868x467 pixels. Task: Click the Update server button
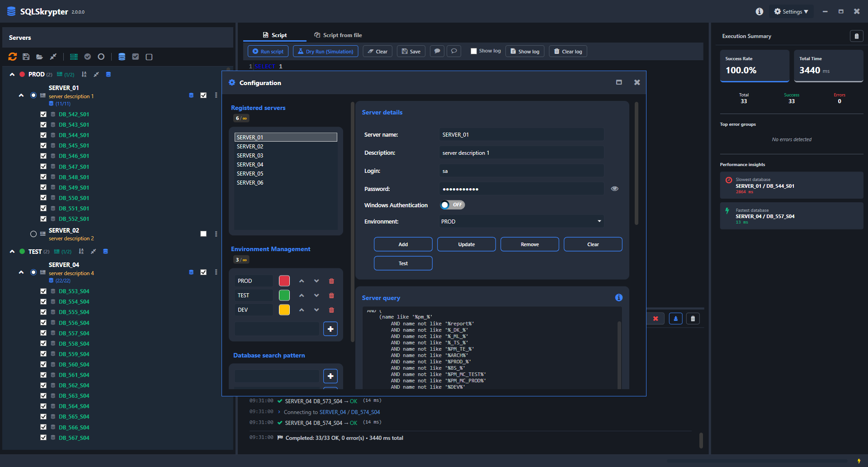(x=467, y=244)
